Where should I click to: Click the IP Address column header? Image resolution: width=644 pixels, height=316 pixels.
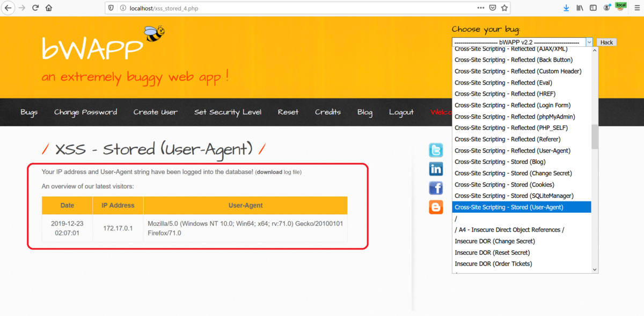(x=118, y=205)
